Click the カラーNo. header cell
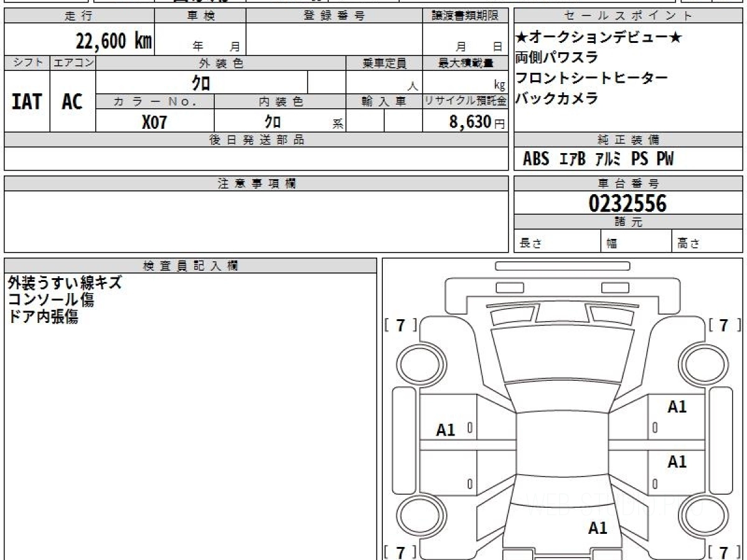The height and width of the screenshot is (560, 747). pyautogui.click(x=155, y=101)
